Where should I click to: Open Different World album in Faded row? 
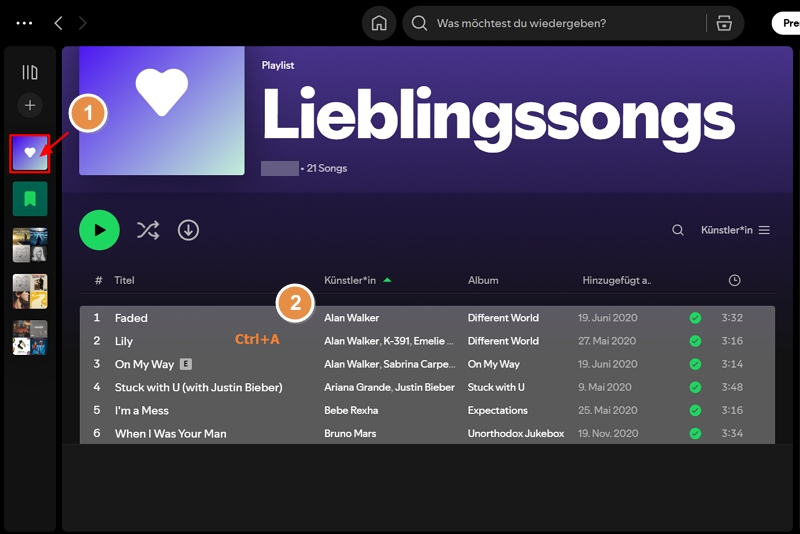pos(503,318)
